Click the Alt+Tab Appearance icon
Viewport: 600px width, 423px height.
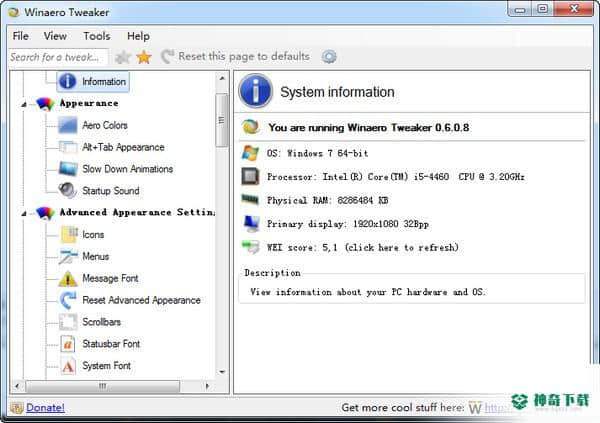(x=68, y=147)
